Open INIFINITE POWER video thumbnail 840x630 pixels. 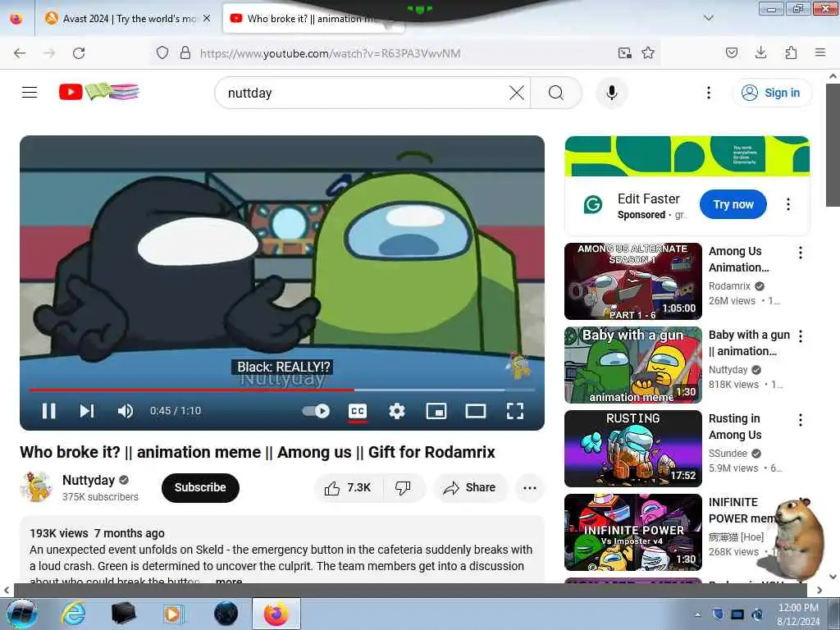(633, 532)
